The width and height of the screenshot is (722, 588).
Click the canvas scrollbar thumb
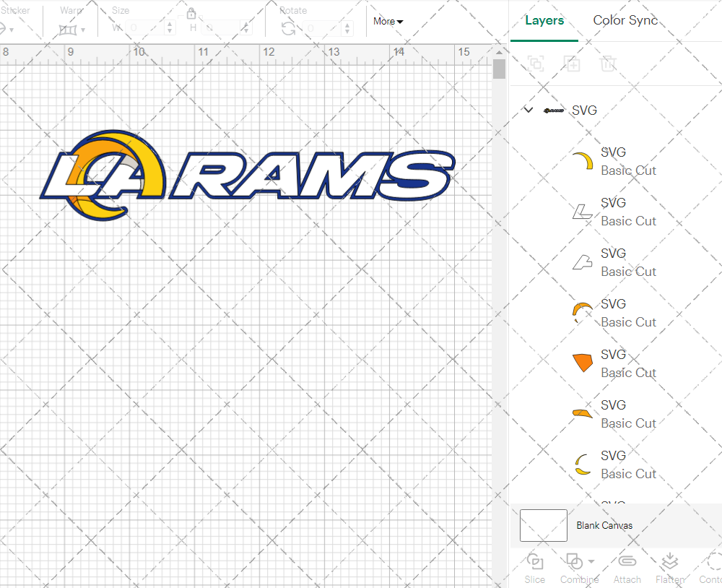(x=499, y=69)
